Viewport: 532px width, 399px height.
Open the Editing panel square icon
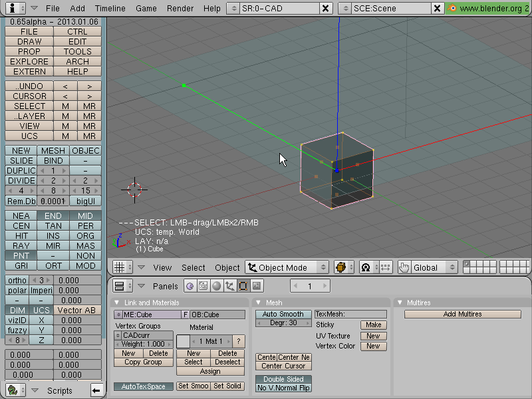coord(243,286)
